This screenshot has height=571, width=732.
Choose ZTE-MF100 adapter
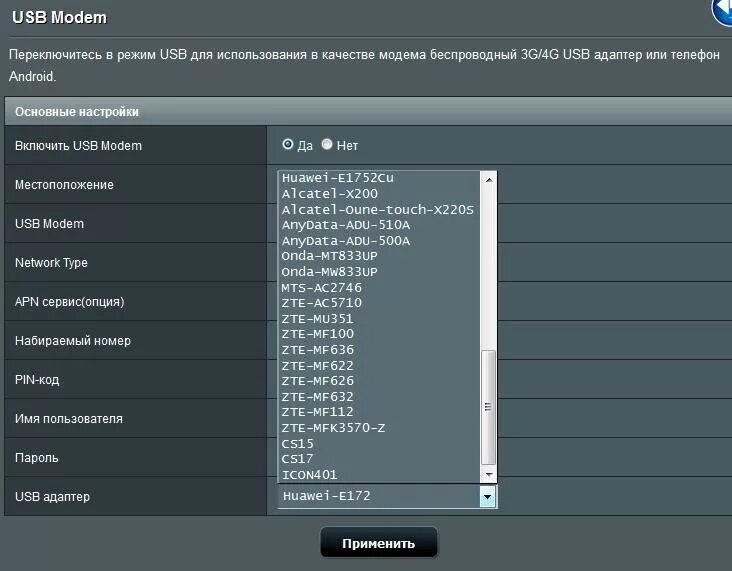[x=380, y=334]
